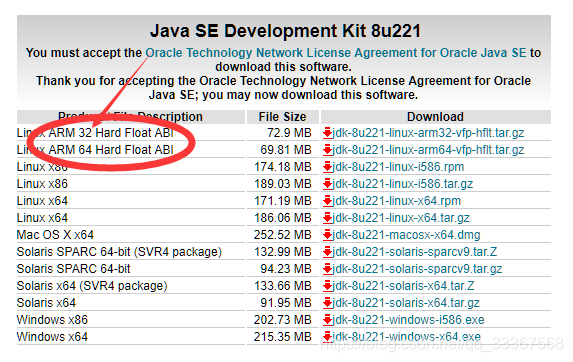Click the red download arrow beside jdk-8u221-linux-arm64-vfp-hflt.tar.gz
Viewport: 573px width, 362px height.
coord(327,150)
